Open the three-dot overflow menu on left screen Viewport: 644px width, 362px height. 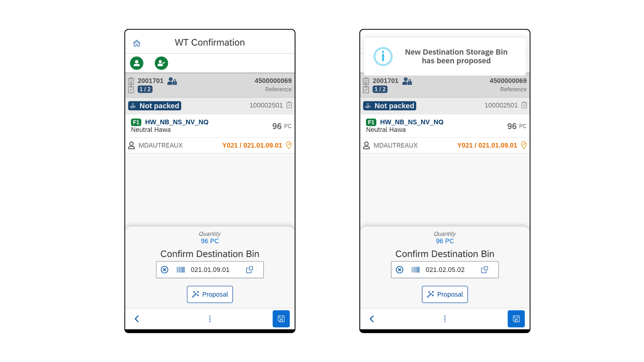click(210, 319)
